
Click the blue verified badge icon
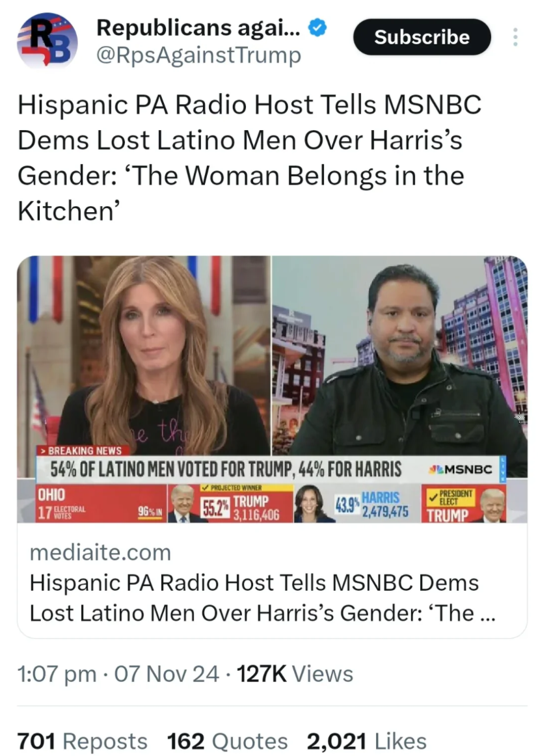click(x=317, y=29)
